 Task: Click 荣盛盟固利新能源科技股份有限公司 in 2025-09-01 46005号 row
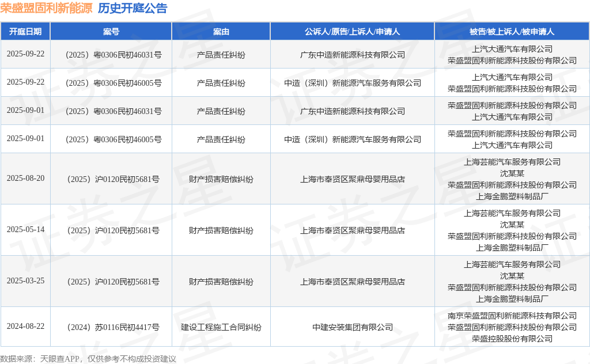coord(512,134)
